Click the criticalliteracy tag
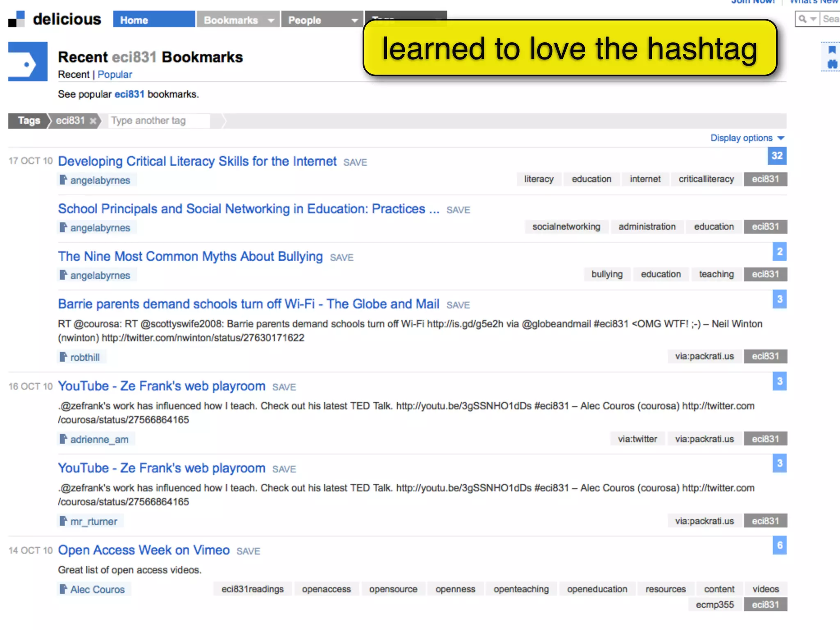 706,179
